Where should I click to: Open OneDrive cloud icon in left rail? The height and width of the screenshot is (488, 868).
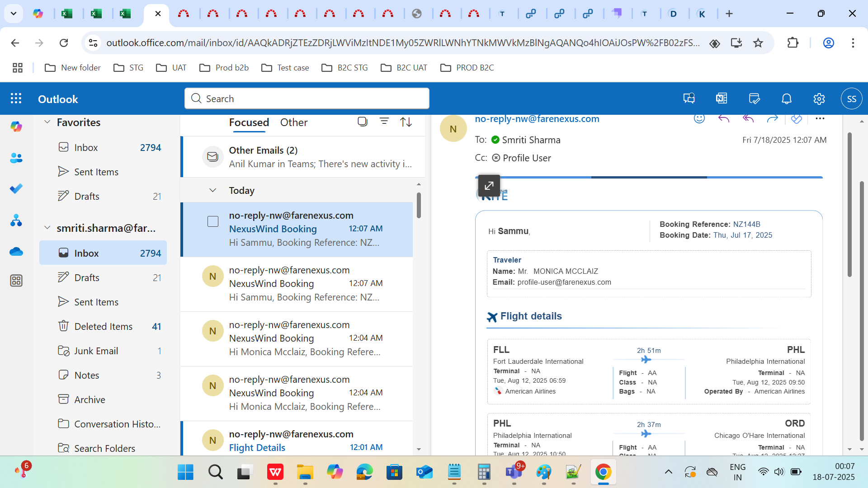pos(16,251)
